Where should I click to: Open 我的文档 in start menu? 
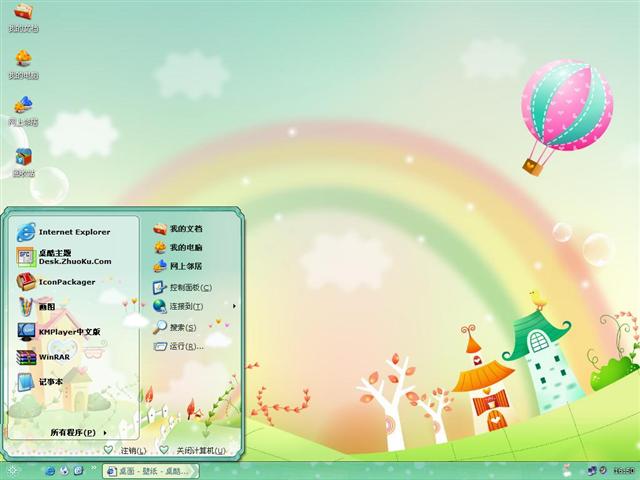(178, 229)
